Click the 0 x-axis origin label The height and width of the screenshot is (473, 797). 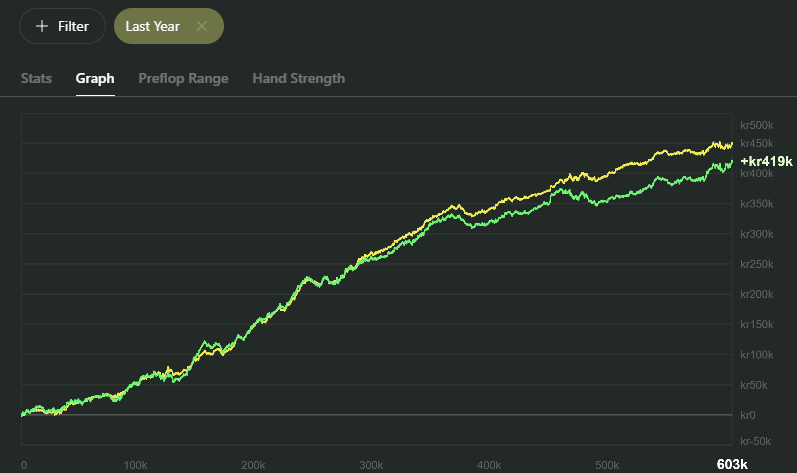pyautogui.click(x=24, y=465)
